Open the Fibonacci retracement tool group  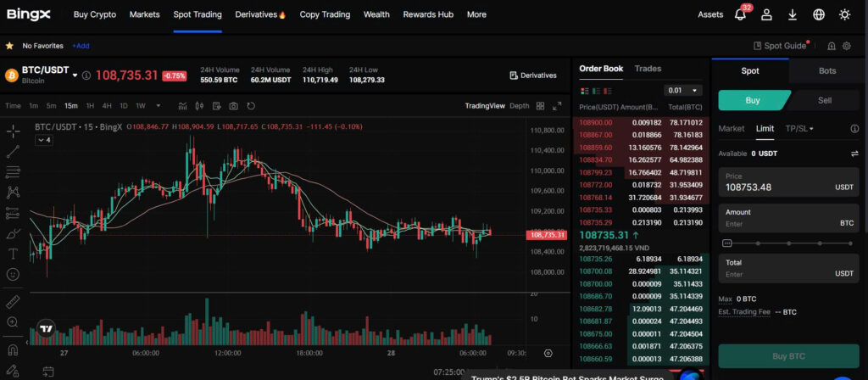point(14,171)
